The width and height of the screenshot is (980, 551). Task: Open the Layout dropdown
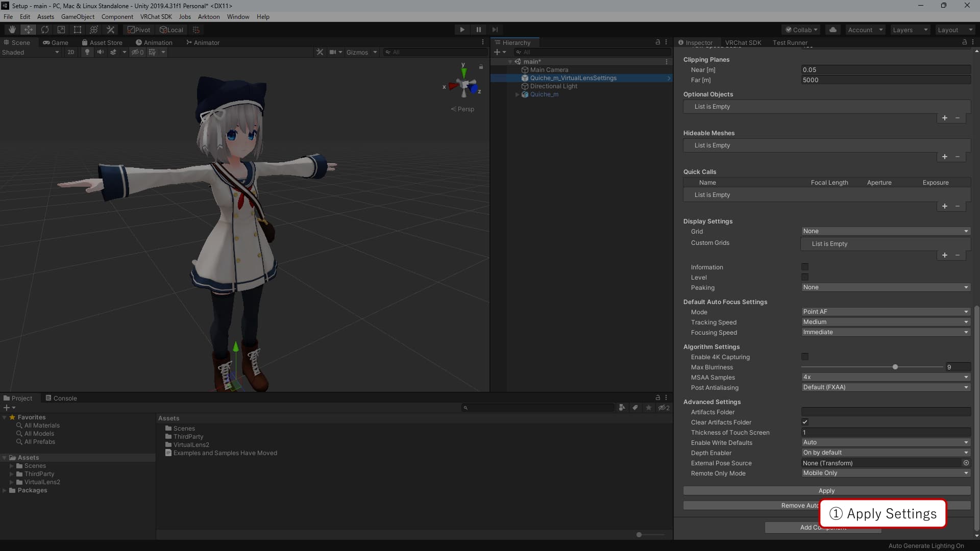point(955,30)
